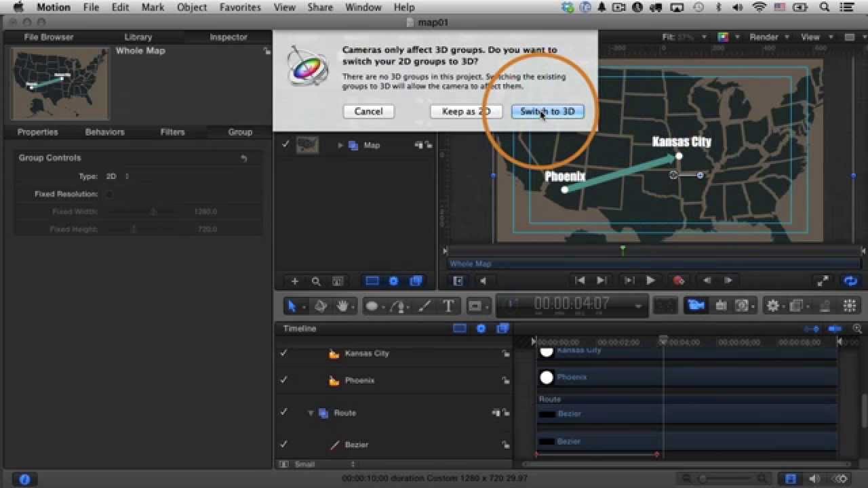
Task: Toggle visibility of Route group
Action: [x=283, y=412]
